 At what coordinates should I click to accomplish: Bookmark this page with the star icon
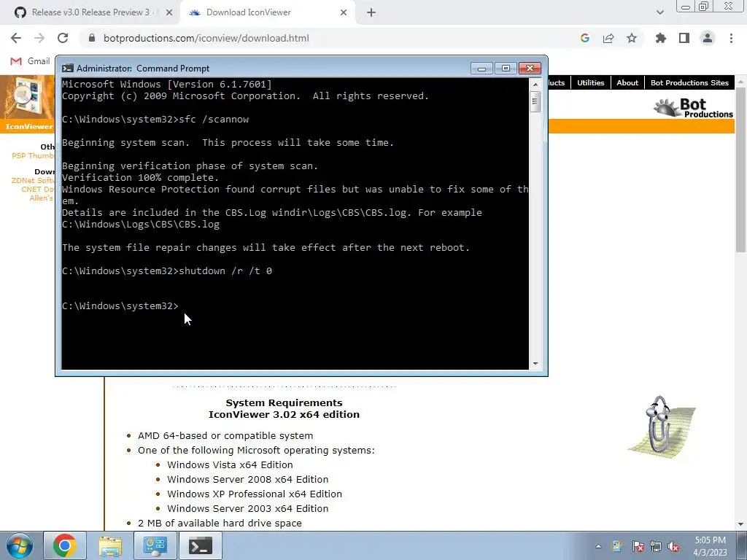pyautogui.click(x=632, y=38)
